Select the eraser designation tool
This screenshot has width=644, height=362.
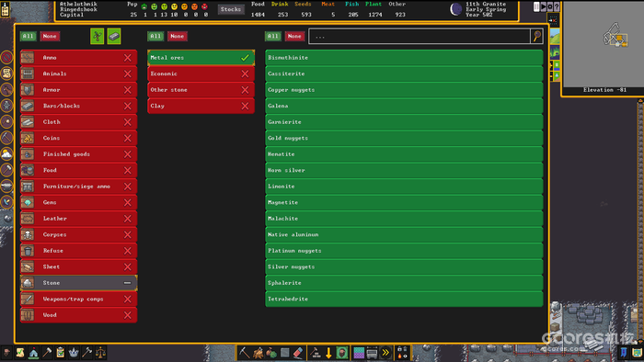point(299,353)
